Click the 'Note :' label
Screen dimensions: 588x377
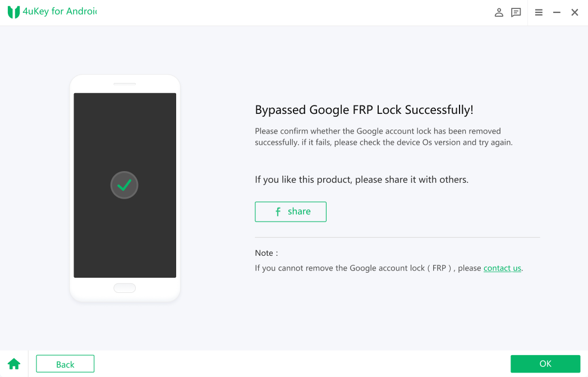pyautogui.click(x=267, y=253)
